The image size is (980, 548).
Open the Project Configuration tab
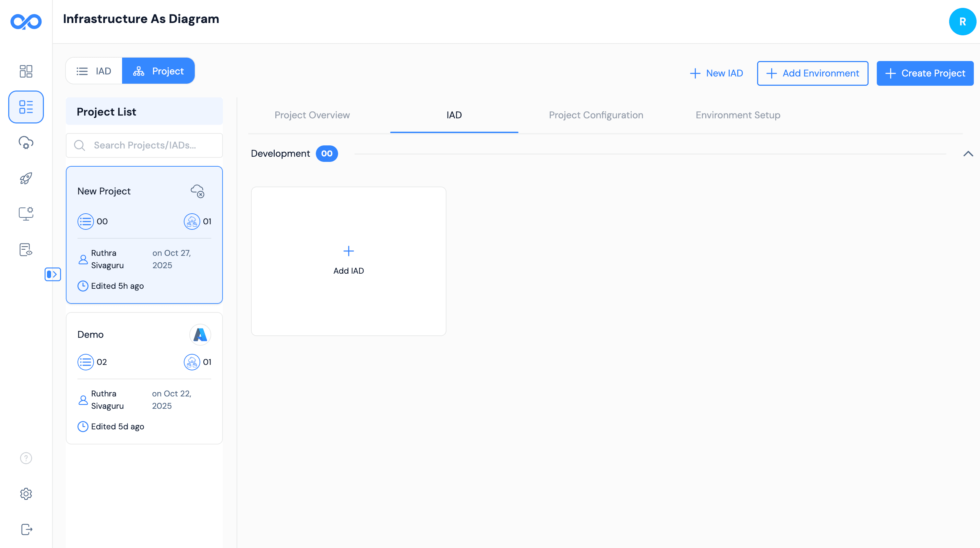595,115
